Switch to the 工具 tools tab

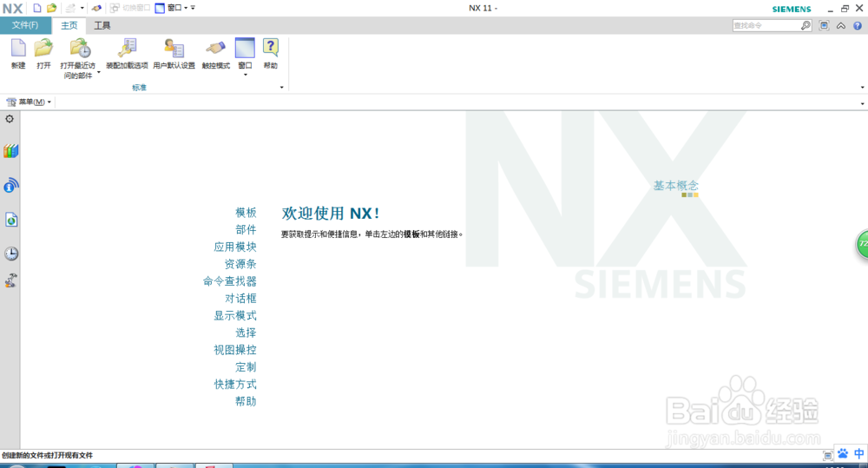[102, 25]
